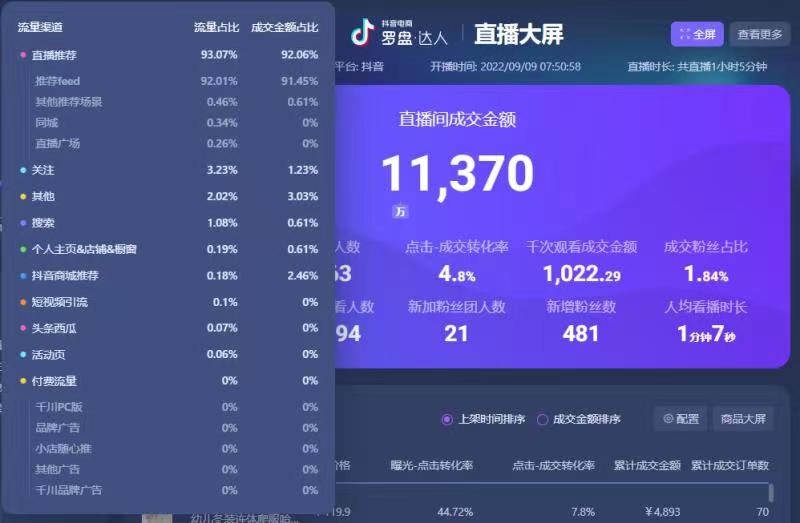800x523 pixels.
Task: Click the cyan dot beside 活动页
Action: tap(23, 355)
